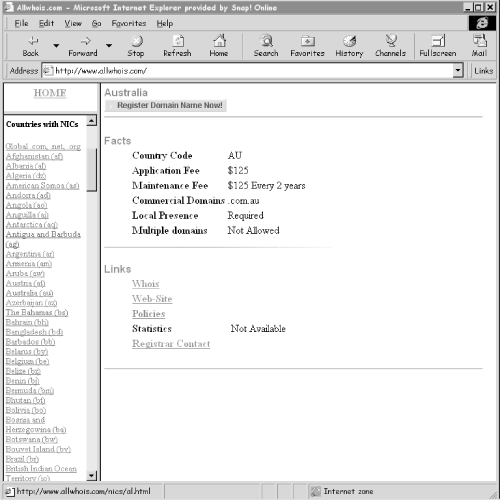Viewport: 500px width, 500px height.
Task: Select Bouvet Island (bv) link
Action: pyautogui.click(x=38, y=449)
